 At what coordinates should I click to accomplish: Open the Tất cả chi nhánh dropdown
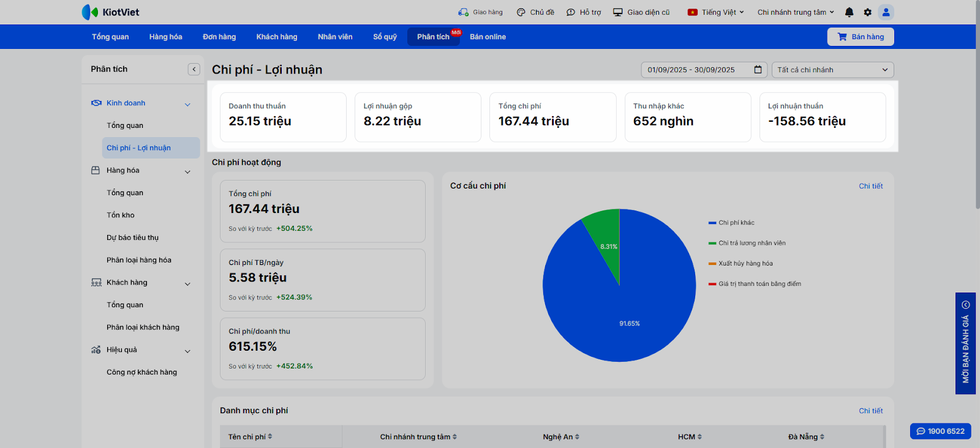832,70
